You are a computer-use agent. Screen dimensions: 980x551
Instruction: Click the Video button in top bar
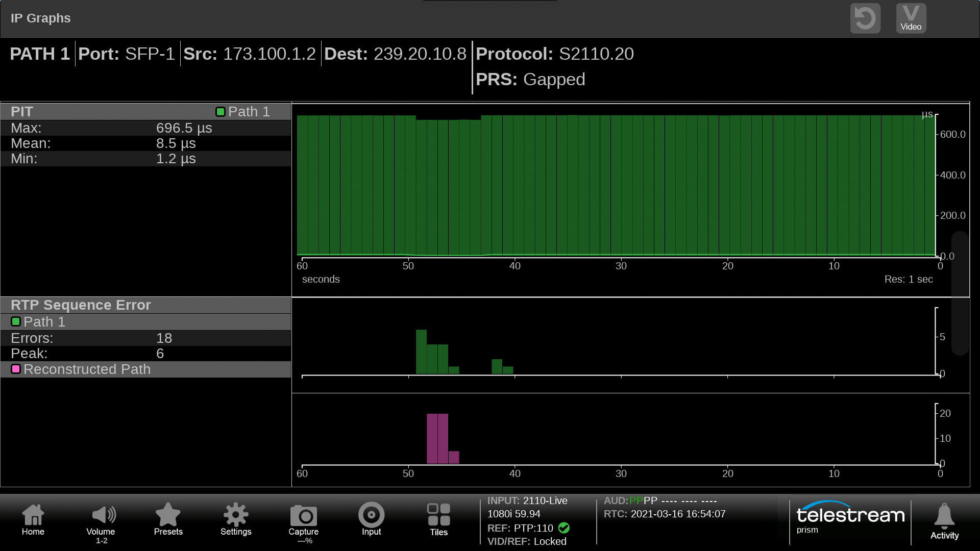[x=911, y=19]
